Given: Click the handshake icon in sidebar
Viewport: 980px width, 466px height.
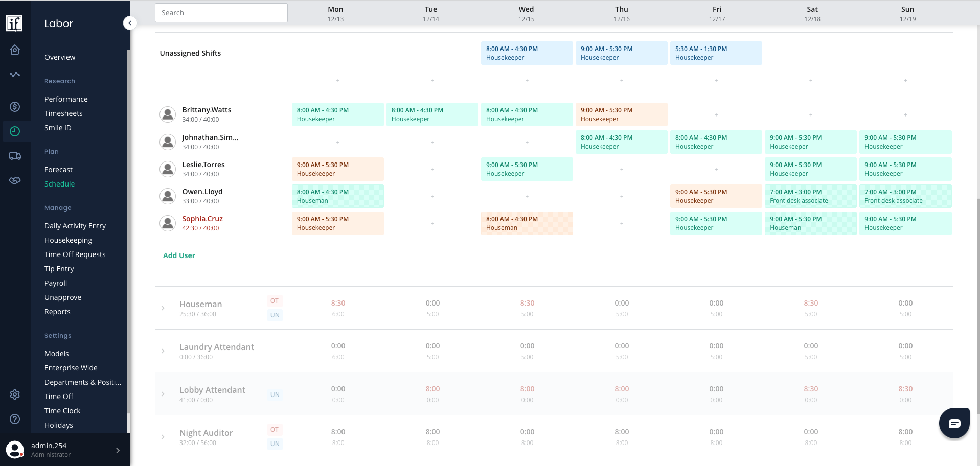Looking at the screenshot, I should [15, 180].
